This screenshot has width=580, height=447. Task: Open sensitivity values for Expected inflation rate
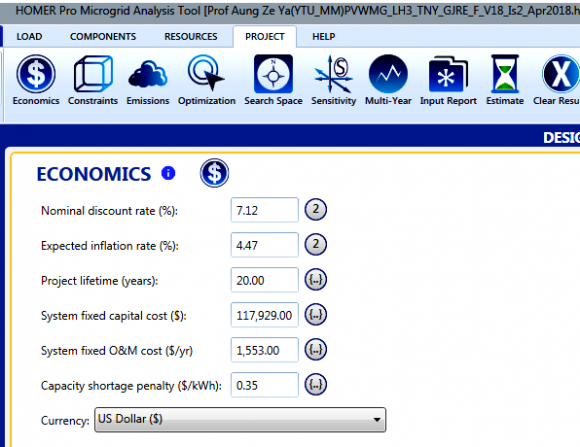point(316,245)
